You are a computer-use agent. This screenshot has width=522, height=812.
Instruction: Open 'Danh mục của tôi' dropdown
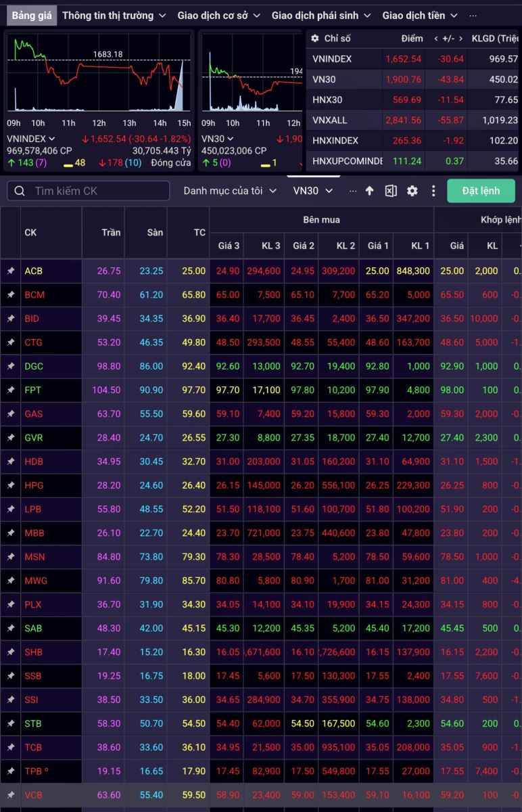click(230, 191)
